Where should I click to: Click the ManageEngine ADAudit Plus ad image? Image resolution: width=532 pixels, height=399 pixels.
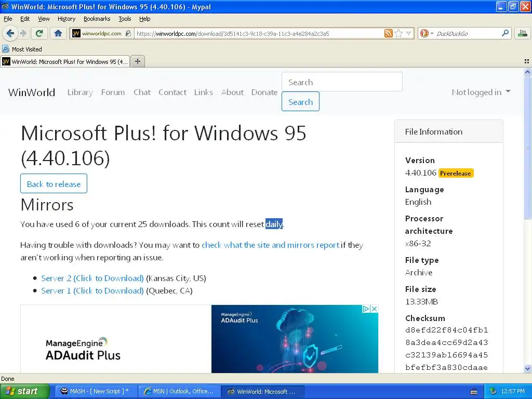[295, 339]
